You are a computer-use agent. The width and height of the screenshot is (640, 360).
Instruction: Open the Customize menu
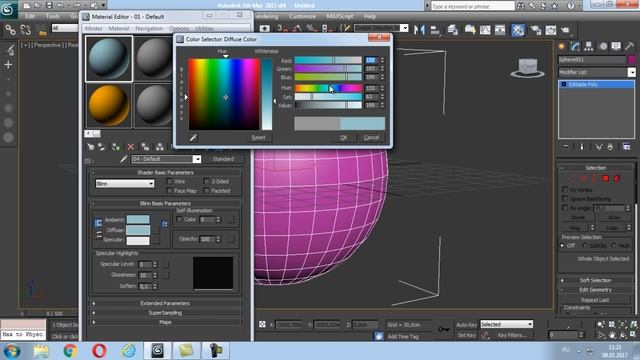[x=302, y=16]
